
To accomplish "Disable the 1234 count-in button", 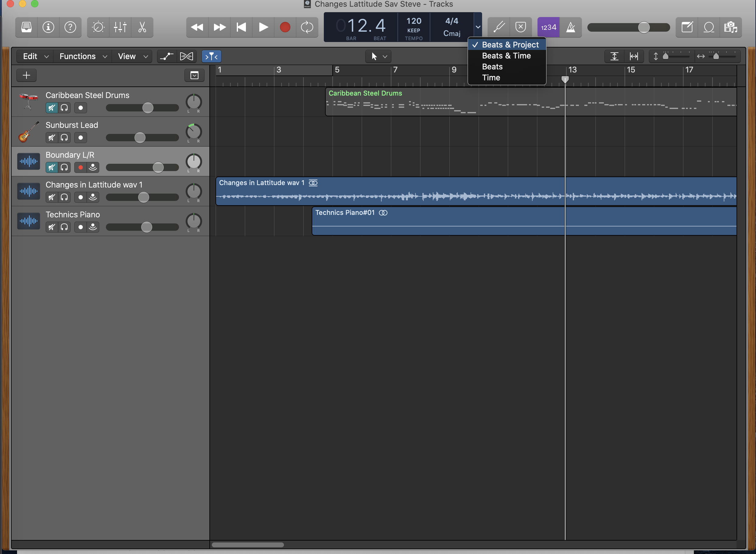I will click(x=548, y=27).
